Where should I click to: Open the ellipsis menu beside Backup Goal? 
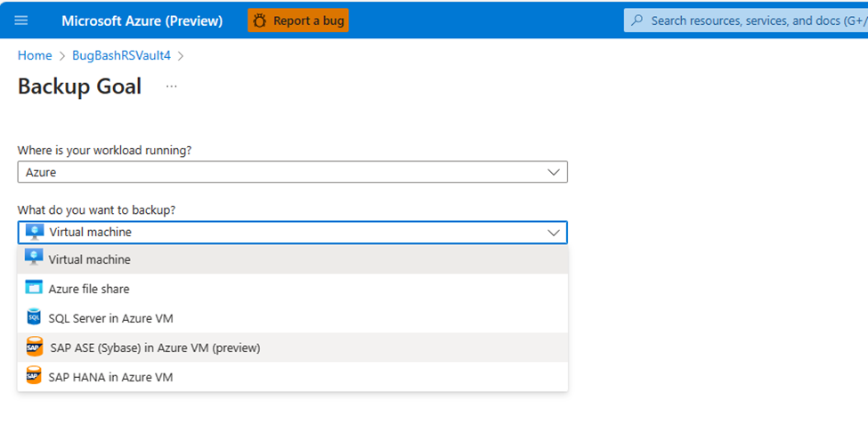(171, 86)
